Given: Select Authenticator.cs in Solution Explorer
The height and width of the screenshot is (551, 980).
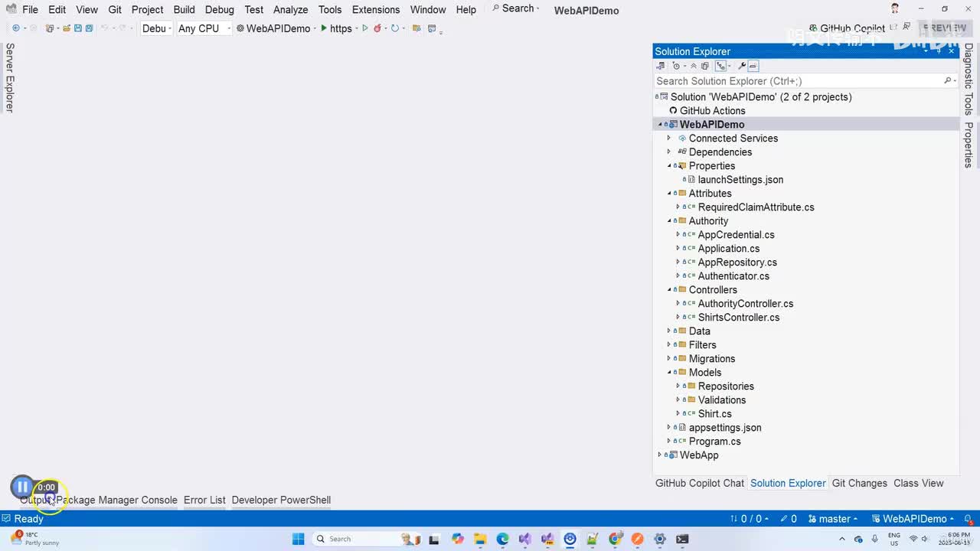Looking at the screenshot, I should click(x=733, y=276).
